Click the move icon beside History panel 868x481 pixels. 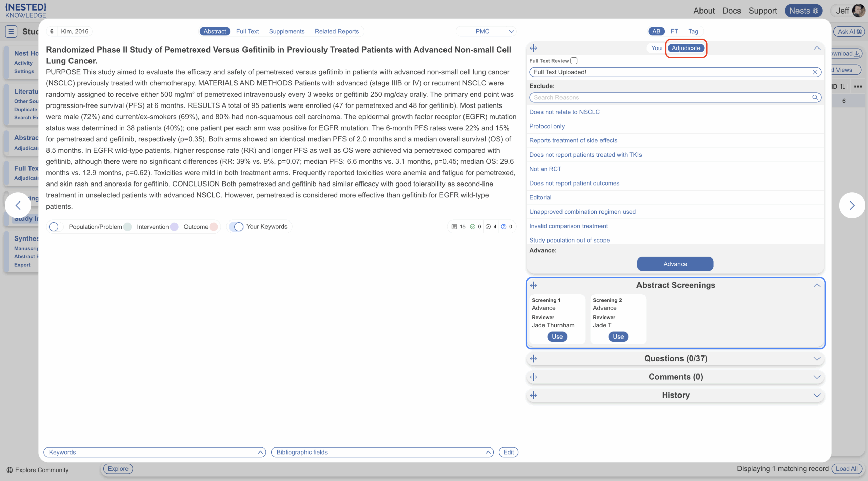pyautogui.click(x=533, y=395)
